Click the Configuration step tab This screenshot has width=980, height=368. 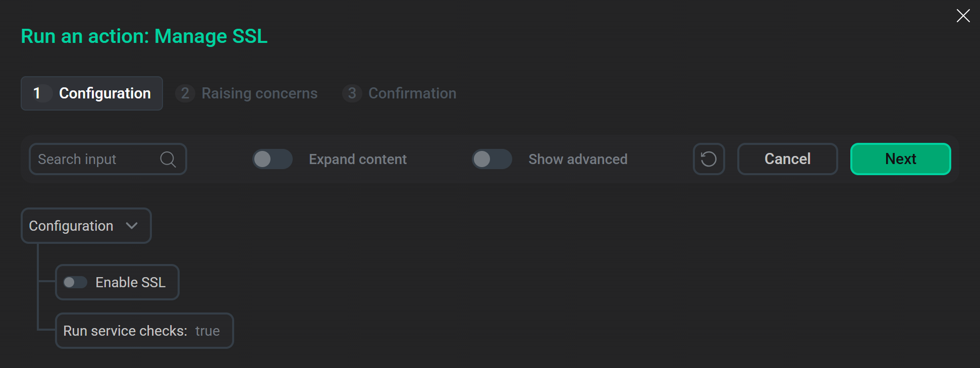pos(91,93)
